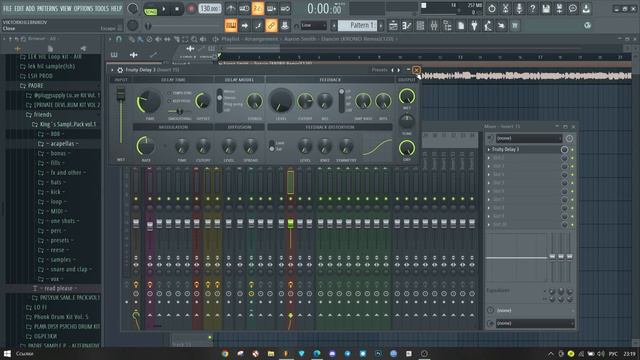Viewport: 640px width, 360px height.
Task: Open the Channel rack icon
Action: coord(420,26)
